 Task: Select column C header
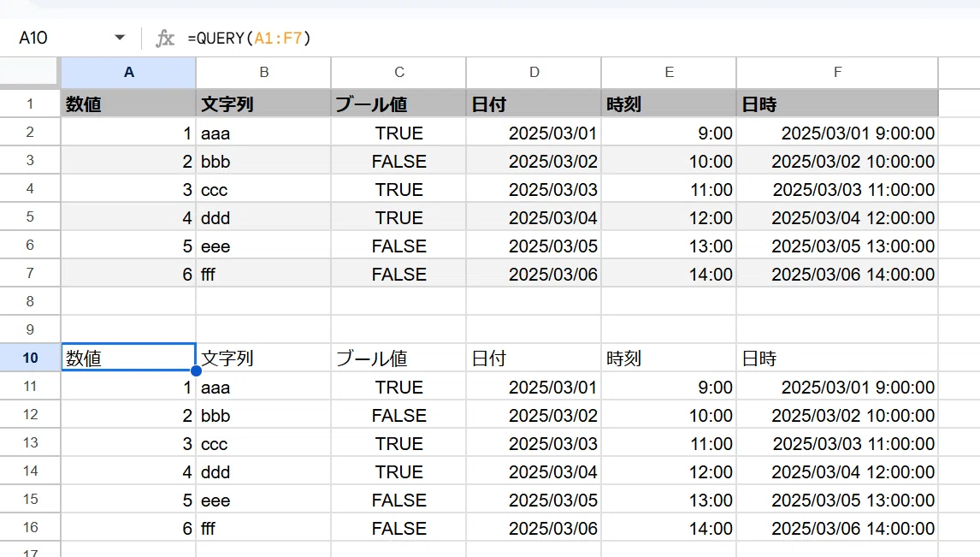tap(398, 73)
